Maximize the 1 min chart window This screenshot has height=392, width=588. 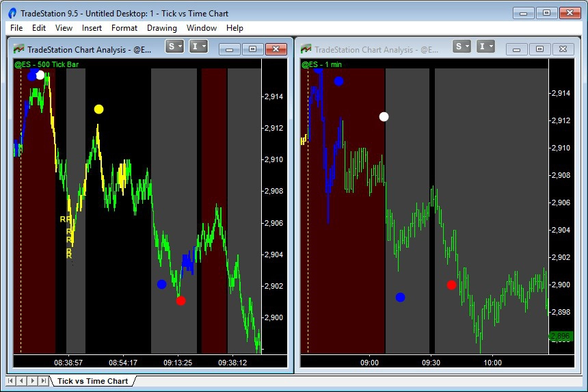pyautogui.click(x=539, y=49)
